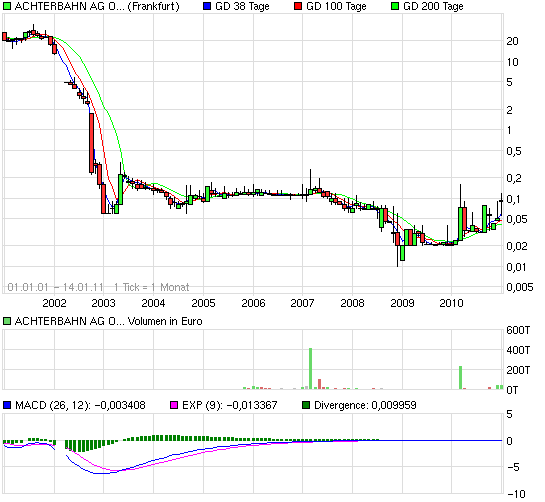This screenshot has width=545, height=502.
Task: Select the 'GD 100 Tage' legend text
Action: [x=336, y=6]
